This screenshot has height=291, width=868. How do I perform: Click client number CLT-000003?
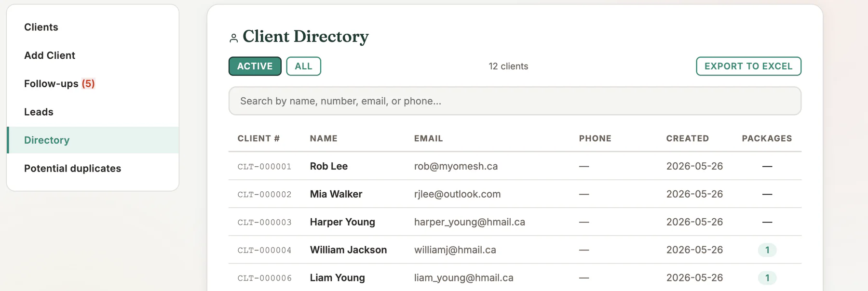(x=264, y=223)
